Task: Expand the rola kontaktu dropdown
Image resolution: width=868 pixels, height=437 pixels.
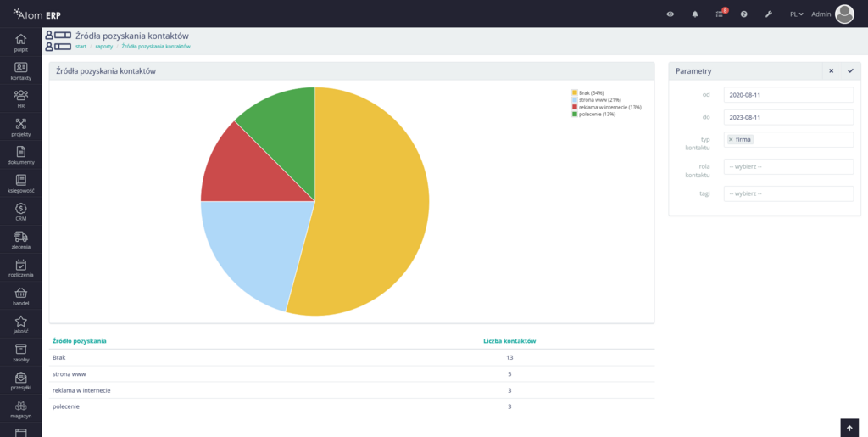Action: (787, 166)
